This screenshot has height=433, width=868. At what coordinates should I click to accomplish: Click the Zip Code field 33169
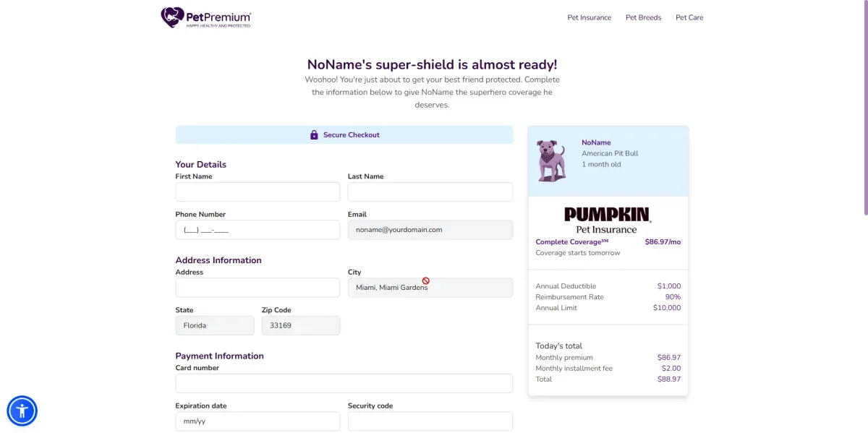coord(300,325)
